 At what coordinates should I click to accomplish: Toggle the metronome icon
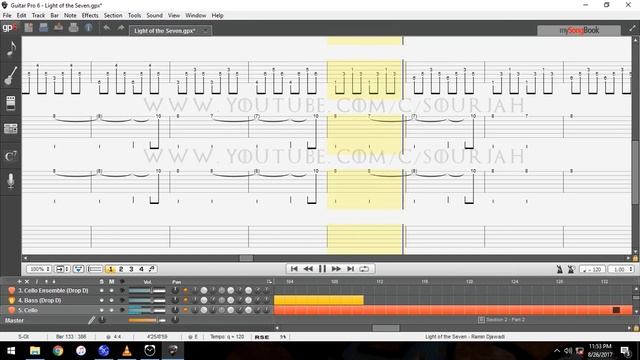click(x=560, y=269)
